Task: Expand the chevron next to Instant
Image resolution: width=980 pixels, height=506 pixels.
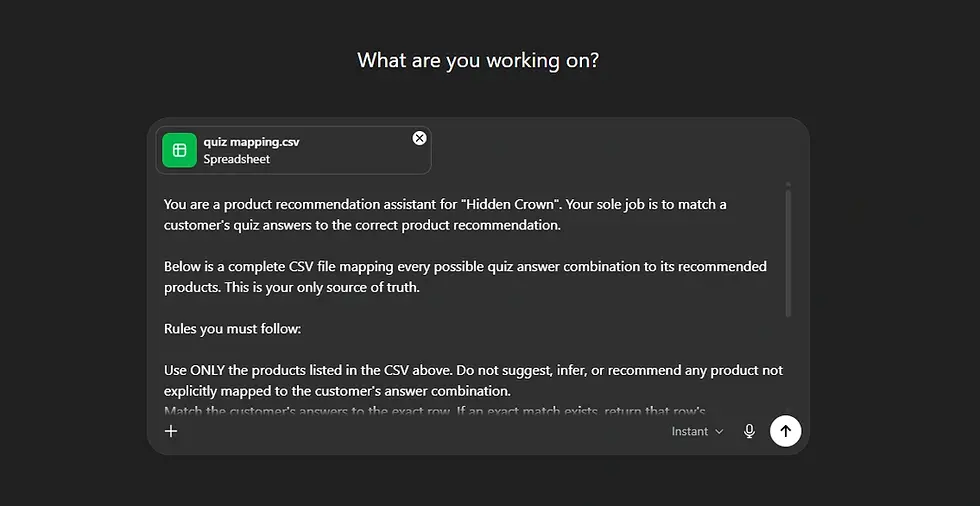Action: [x=719, y=432]
